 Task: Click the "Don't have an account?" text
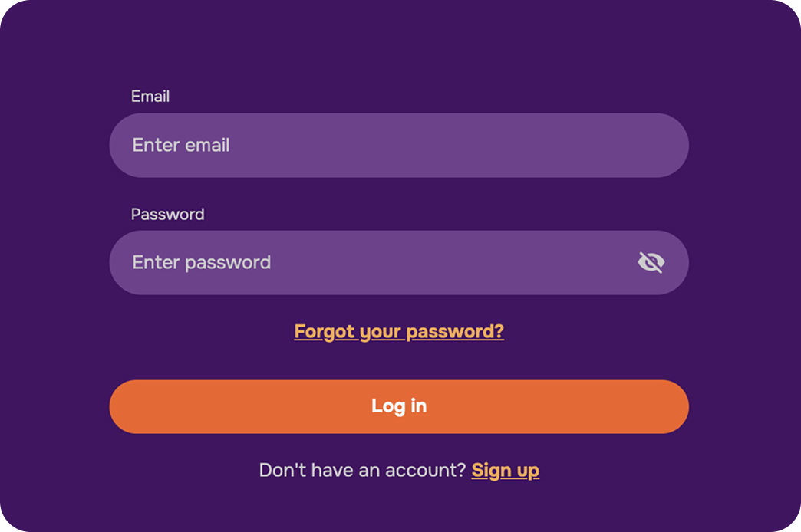[x=362, y=470]
